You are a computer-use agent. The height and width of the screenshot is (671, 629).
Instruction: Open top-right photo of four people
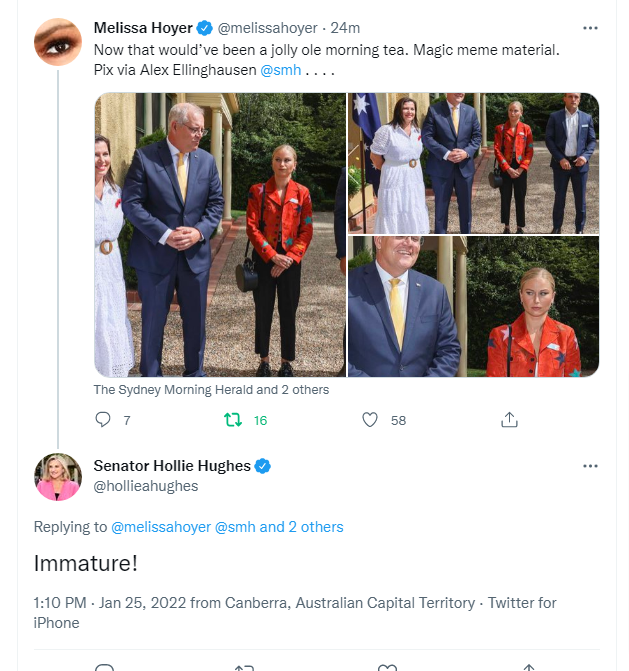pyautogui.click(x=473, y=163)
